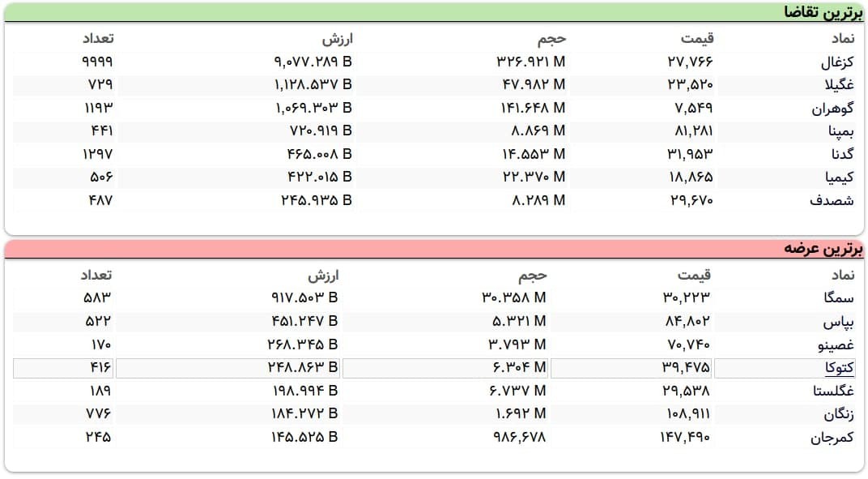This screenshot has width=868, height=479.
Task: Select the گوهران symbol row name
Action: [833, 109]
